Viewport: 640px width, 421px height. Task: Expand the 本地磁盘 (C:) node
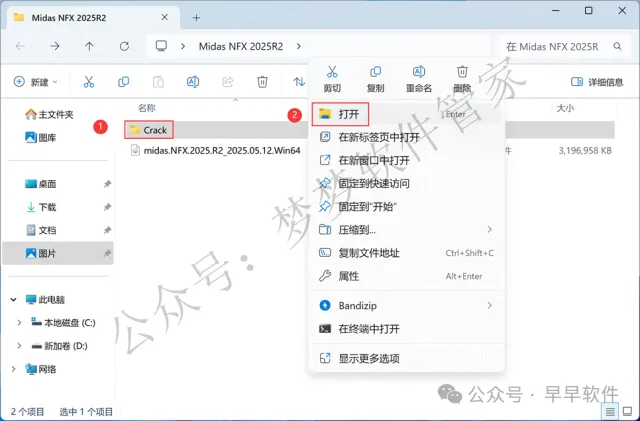coord(19,323)
